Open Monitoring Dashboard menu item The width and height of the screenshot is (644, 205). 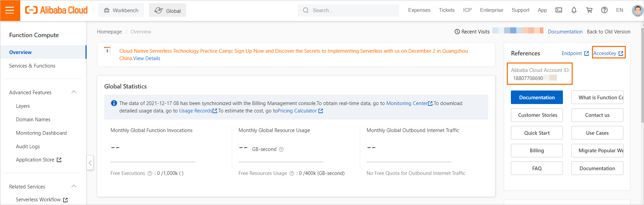[x=41, y=133]
